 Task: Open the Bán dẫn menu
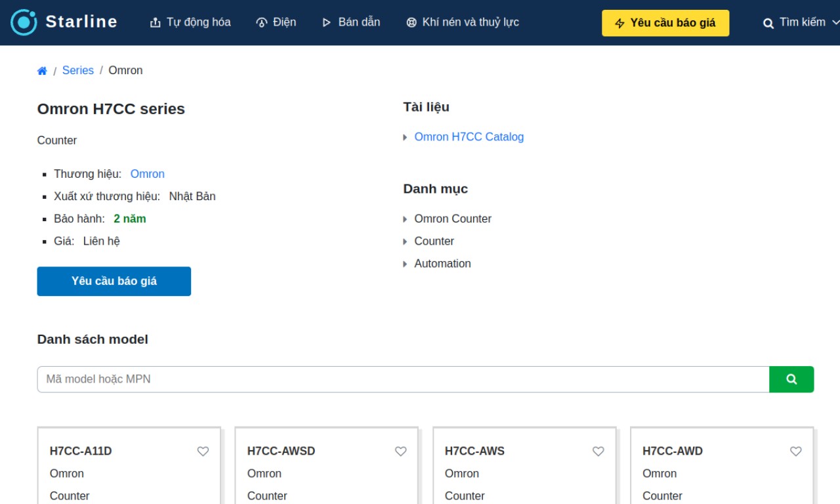tap(350, 22)
